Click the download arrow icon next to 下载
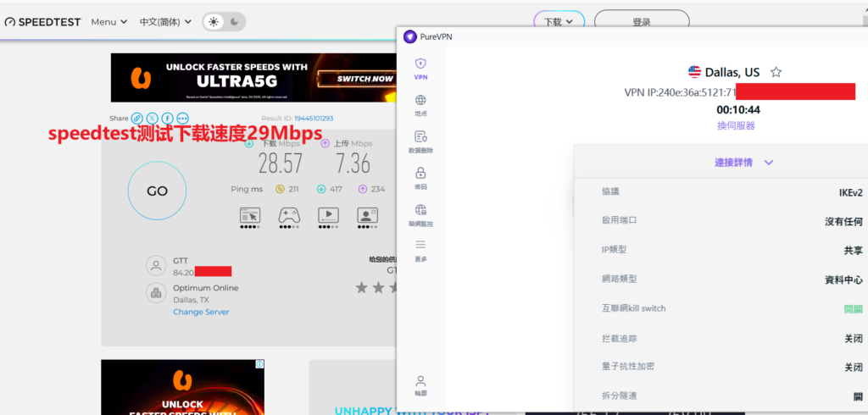This screenshot has width=868, height=415. point(250,143)
